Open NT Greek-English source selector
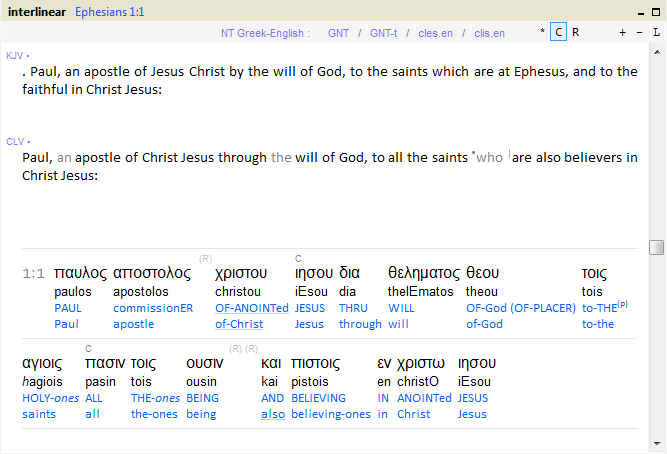The height and width of the screenshot is (454, 667). pyautogui.click(x=265, y=33)
